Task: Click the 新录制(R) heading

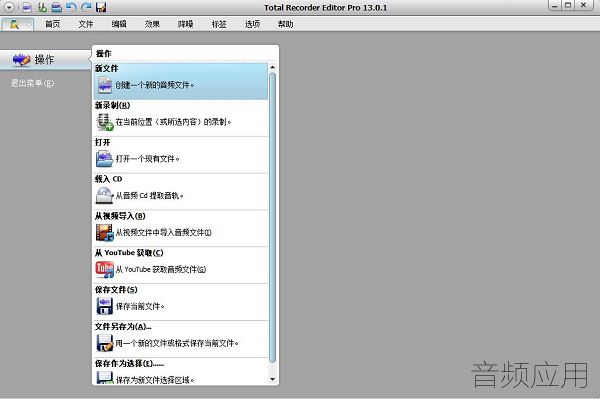Action: click(112, 105)
